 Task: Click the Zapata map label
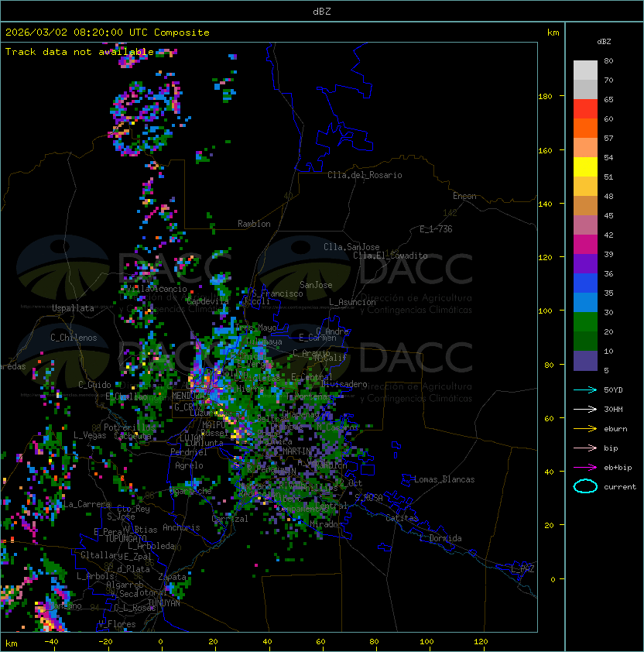tap(172, 577)
